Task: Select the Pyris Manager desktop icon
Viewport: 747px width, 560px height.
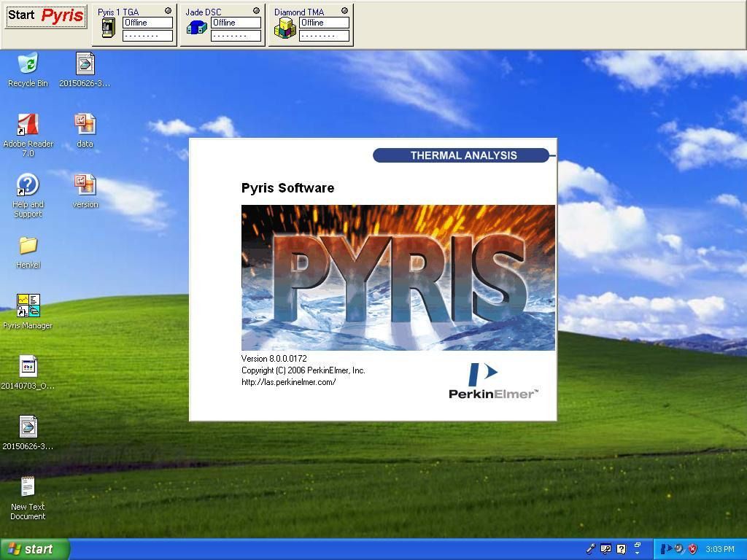Action: tap(28, 306)
